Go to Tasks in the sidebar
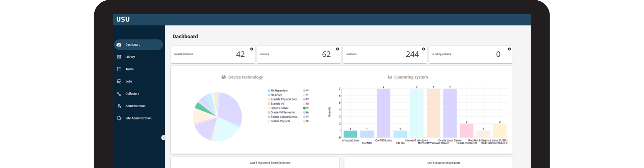This screenshot has width=644, height=168. coord(138,69)
